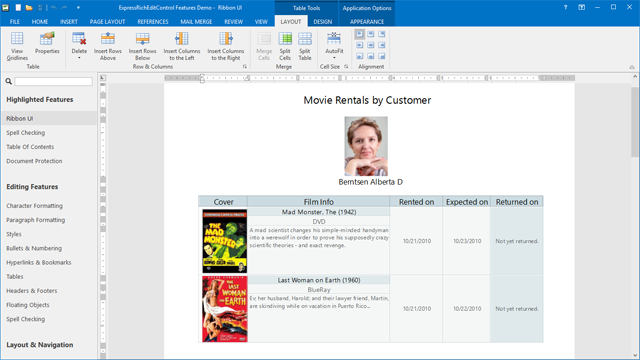This screenshot has width=640, height=360.
Task: Switch to the PAGE LAYOUT tab
Action: pyautogui.click(x=107, y=22)
